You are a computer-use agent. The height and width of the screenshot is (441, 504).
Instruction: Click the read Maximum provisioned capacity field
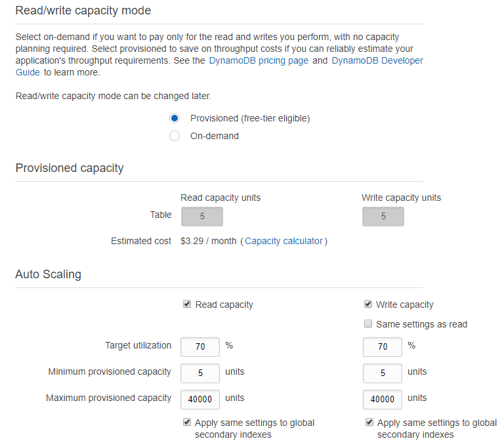click(200, 399)
